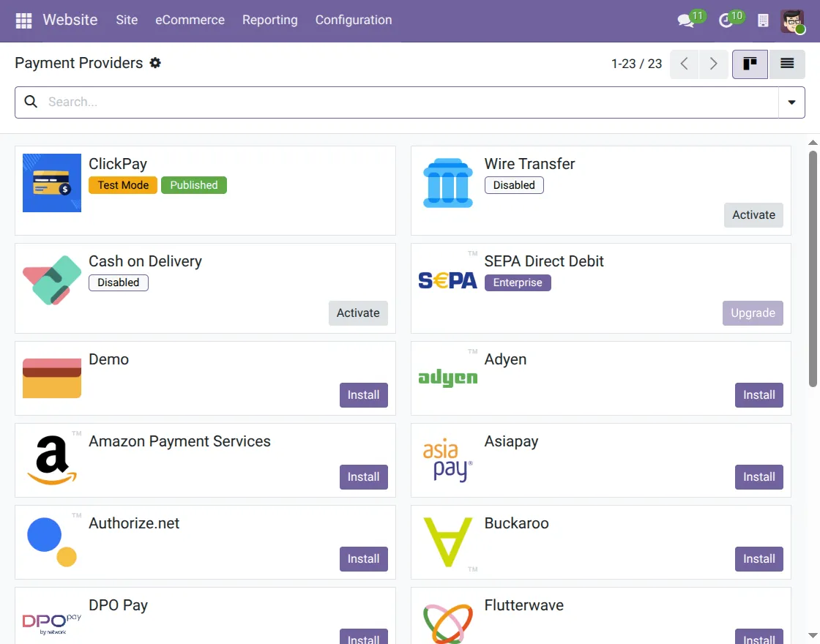820x644 pixels.
Task: Click the SEPA logo
Action: [x=447, y=281]
